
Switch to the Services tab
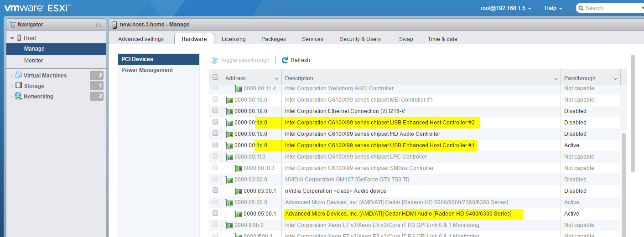[312, 39]
